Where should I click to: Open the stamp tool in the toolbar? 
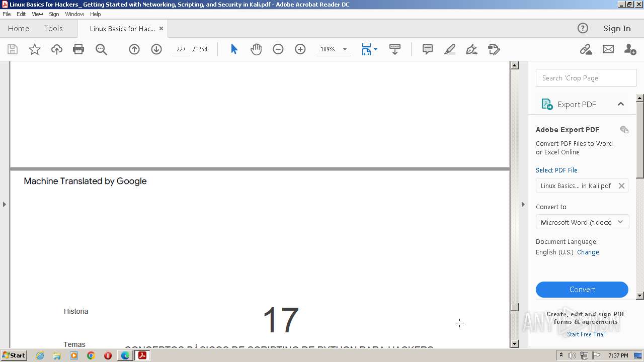click(494, 49)
